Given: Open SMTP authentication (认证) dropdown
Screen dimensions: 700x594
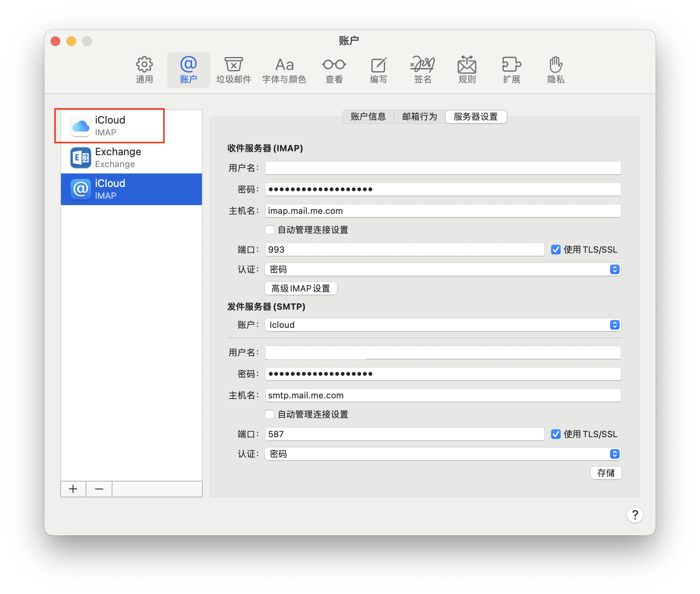Looking at the screenshot, I should click(x=443, y=454).
